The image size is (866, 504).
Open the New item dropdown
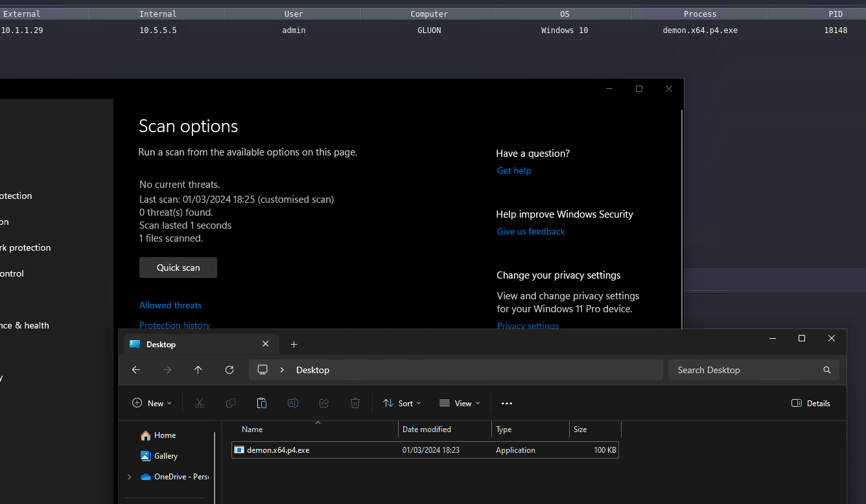(152, 403)
